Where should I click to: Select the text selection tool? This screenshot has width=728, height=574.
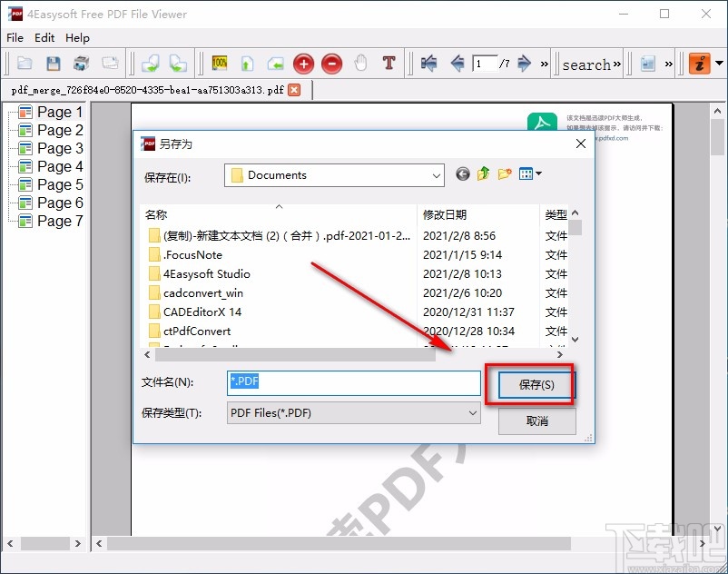tap(390, 64)
